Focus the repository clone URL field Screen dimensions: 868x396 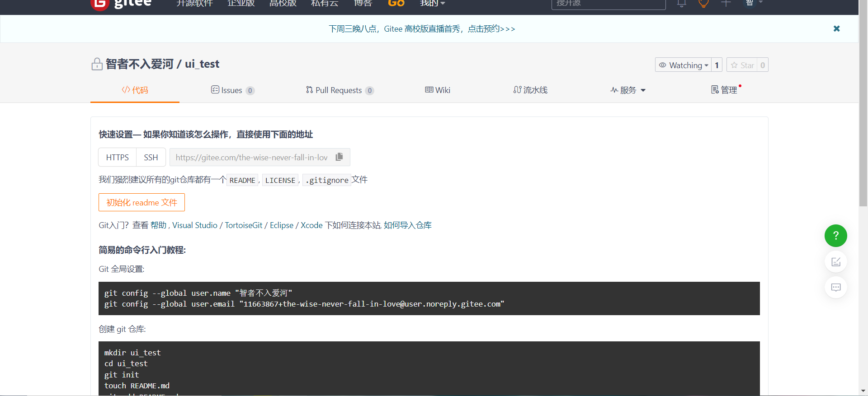[x=251, y=157]
